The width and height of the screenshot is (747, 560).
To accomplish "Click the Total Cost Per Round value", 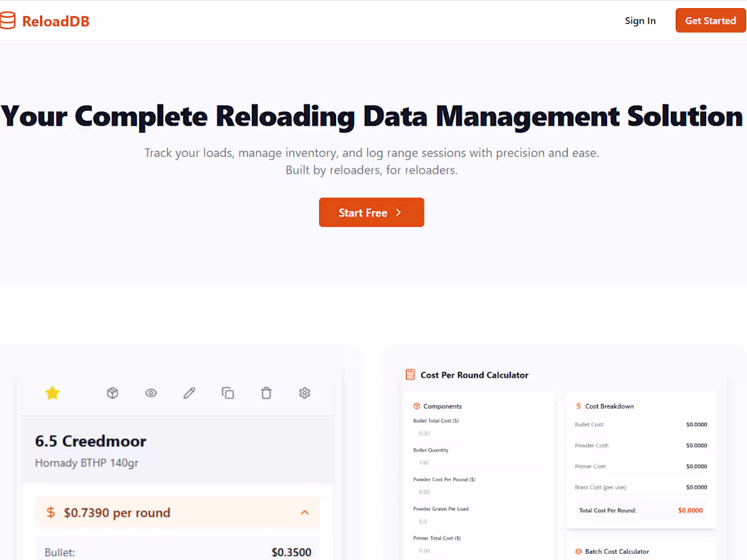I will coord(690,510).
